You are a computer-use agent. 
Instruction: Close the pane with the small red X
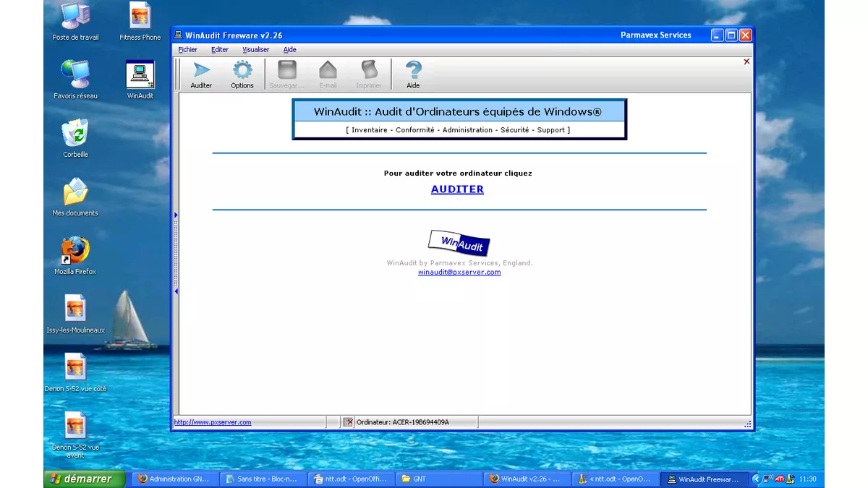tap(746, 61)
